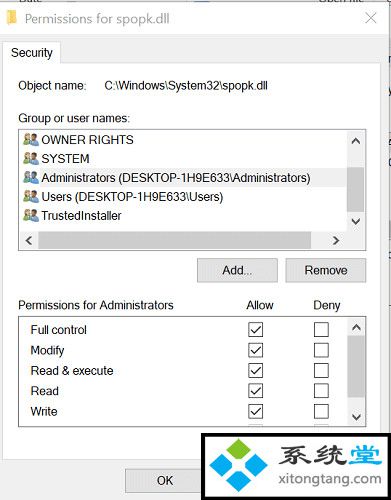Click the OWNER RIGHTS group icon
The height and width of the screenshot is (500, 391).
click(31, 139)
